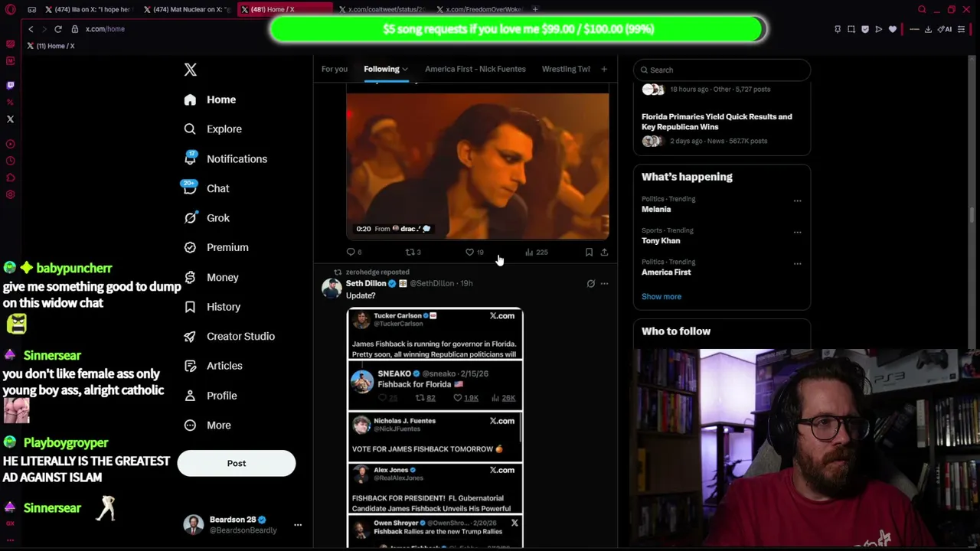
Task: Select browser tab x.com/coaltweet/status
Action: [383, 9]
